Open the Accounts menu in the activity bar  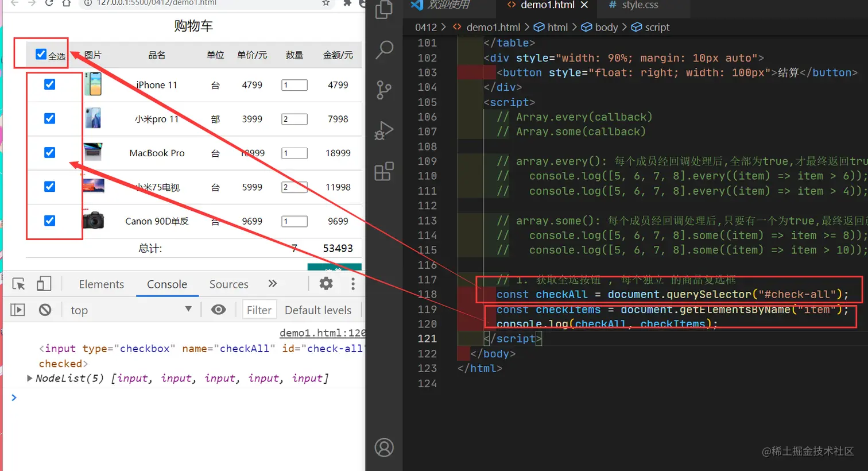pyautogui.click(x=384, y=447)
